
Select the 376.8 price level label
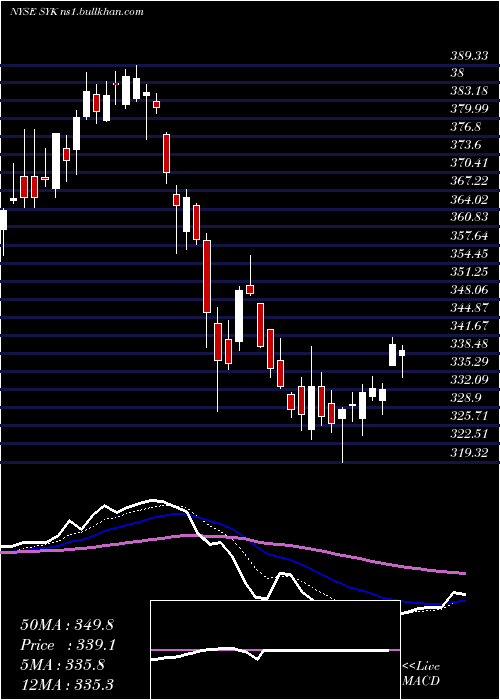click(x=466, y=127)
